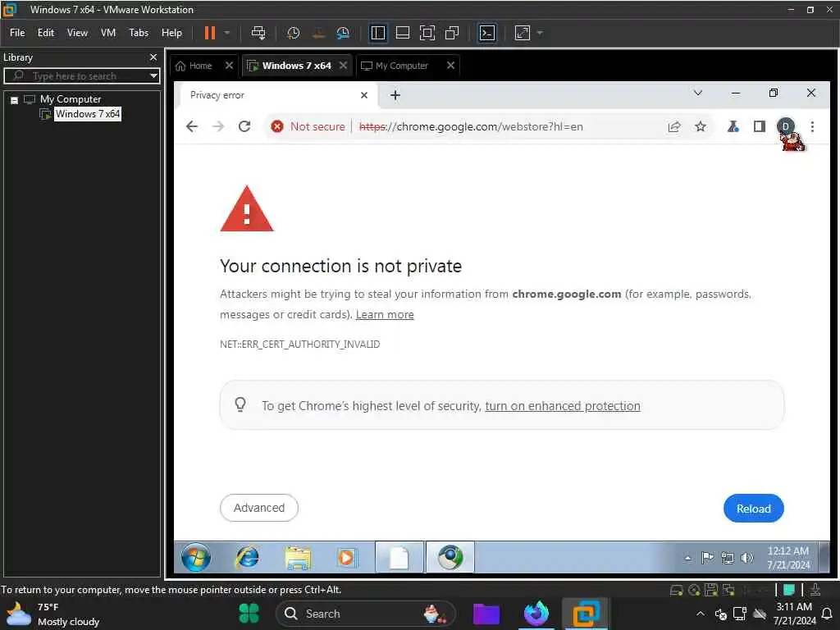Open the VMware Help menu
Viewport: 840px width, 630px height.
(172, 33)
